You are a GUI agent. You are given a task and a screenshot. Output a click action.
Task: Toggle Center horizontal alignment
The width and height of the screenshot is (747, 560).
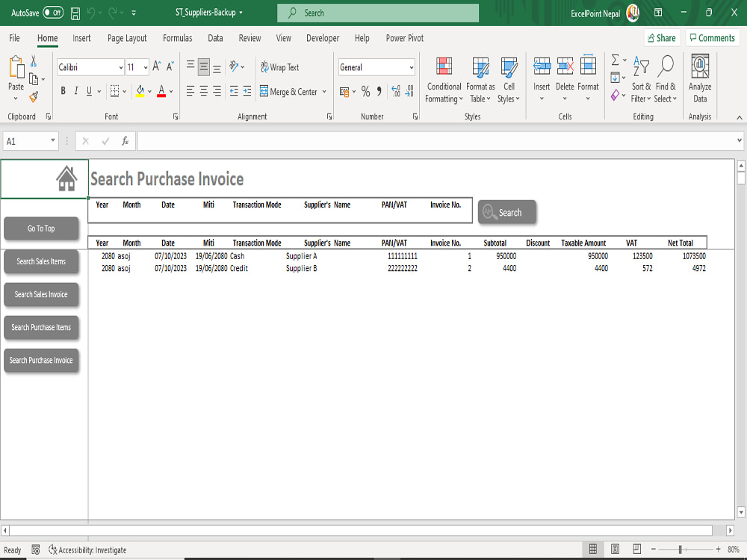pos(203,91)
